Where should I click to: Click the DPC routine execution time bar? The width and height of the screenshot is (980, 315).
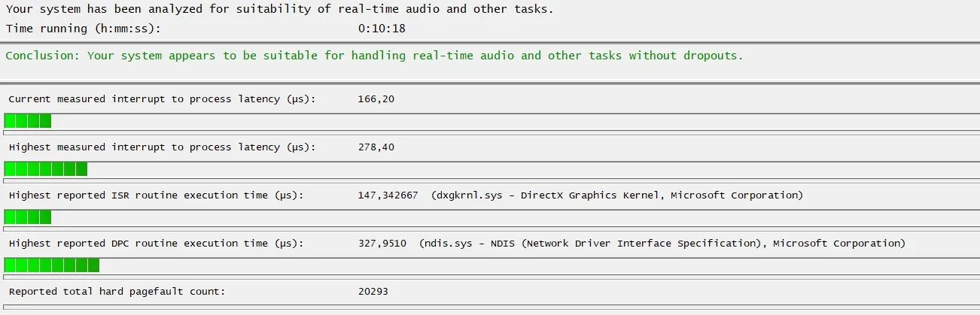52,265
